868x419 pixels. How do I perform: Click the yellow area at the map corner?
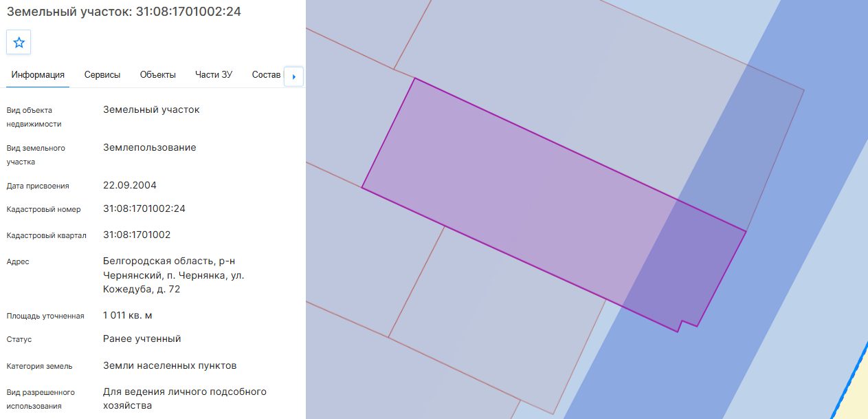coord(856,392)
